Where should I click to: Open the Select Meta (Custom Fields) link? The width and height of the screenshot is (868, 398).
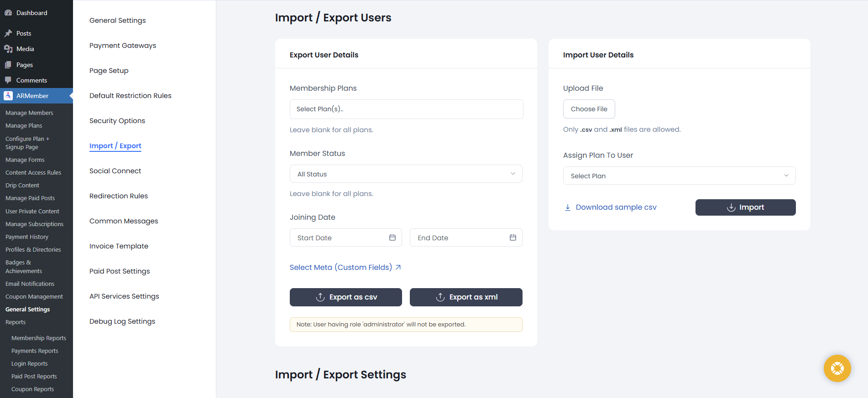[x=341, y=267]
